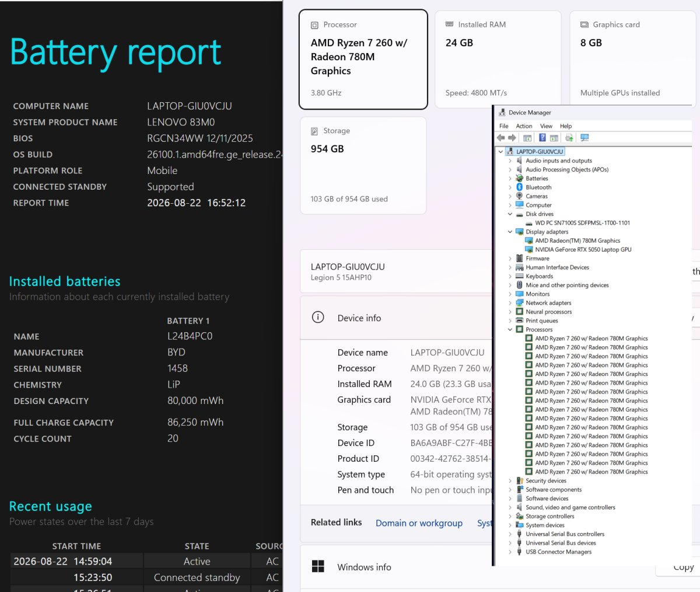700x592 pixels.
Task: Expand Audio Processing Objects (APOs) chevron
Action: point(510,169)
